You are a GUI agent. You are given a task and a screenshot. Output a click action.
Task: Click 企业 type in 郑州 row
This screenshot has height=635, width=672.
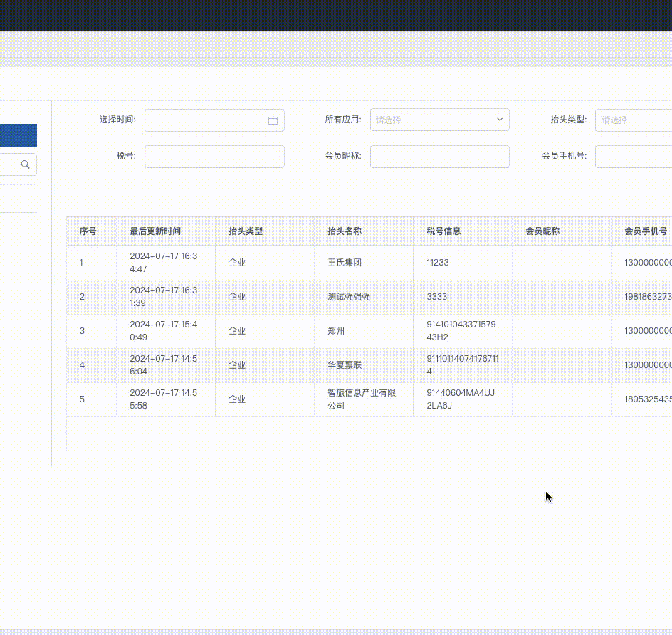coord(237,331)
